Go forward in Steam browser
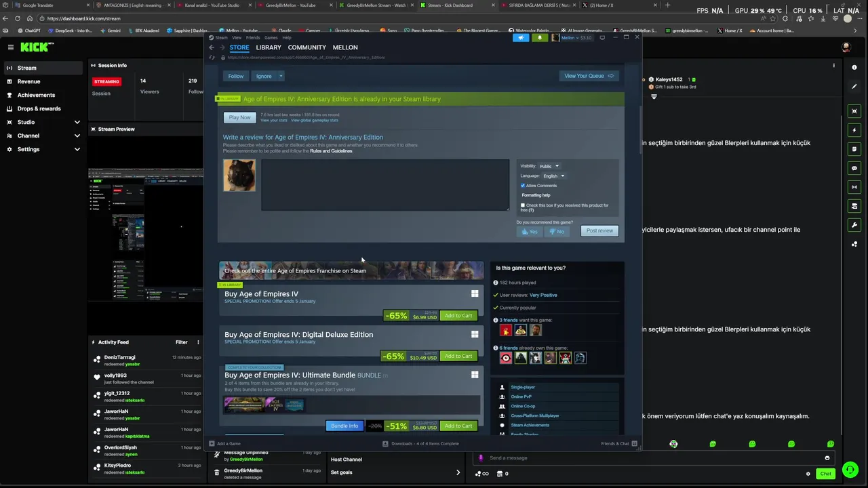The image size is (868, 488). (222, 47)
